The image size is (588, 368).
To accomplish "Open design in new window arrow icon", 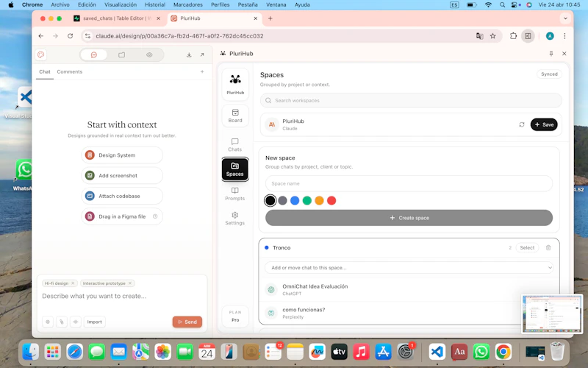I will (202, 54).
